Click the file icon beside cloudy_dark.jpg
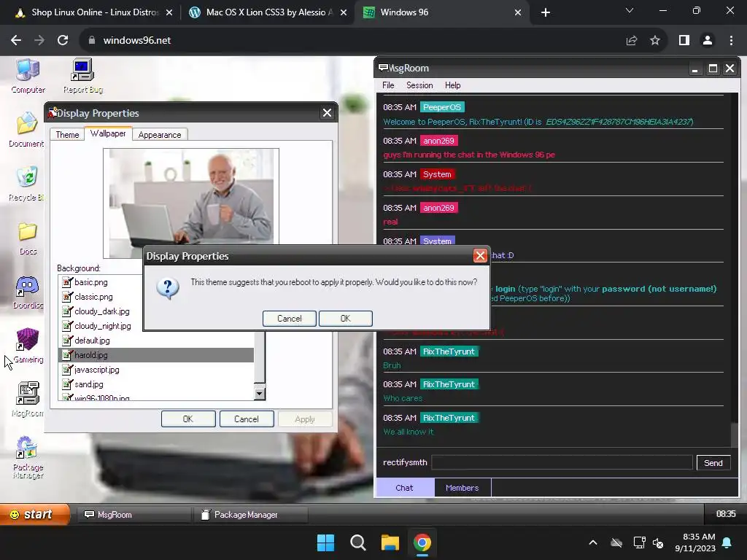This screenshot has width=747, height=560. [67, 311]
